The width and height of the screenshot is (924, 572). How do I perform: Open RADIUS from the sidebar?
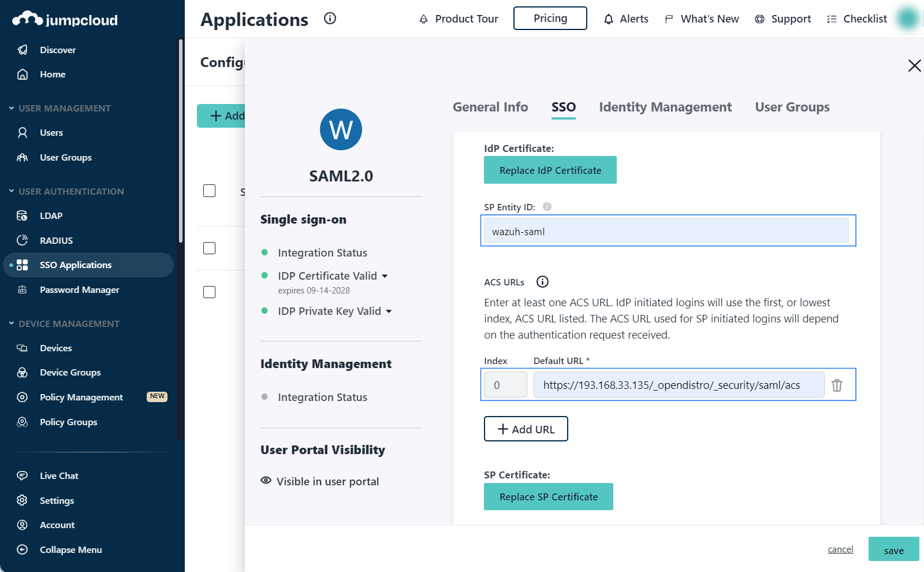click(x=56, y=240)
